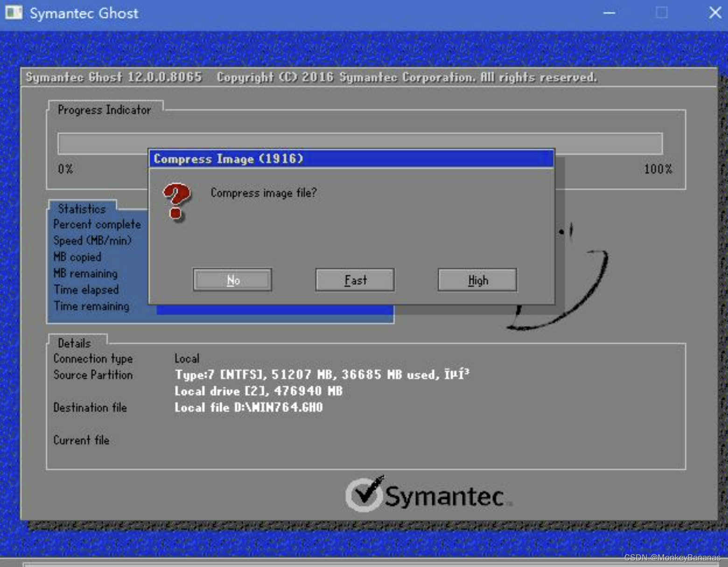Click the 'Local drive [2], 476940 MB' text

coord(259,391)
